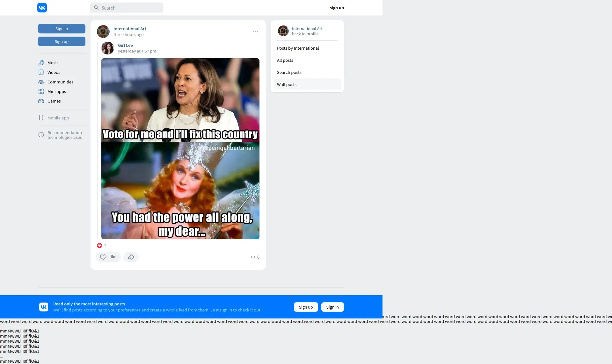The width and height of the screenshot is (612, 364).
Task: Select Wall posts in the side menu
Action: [287, 84]
